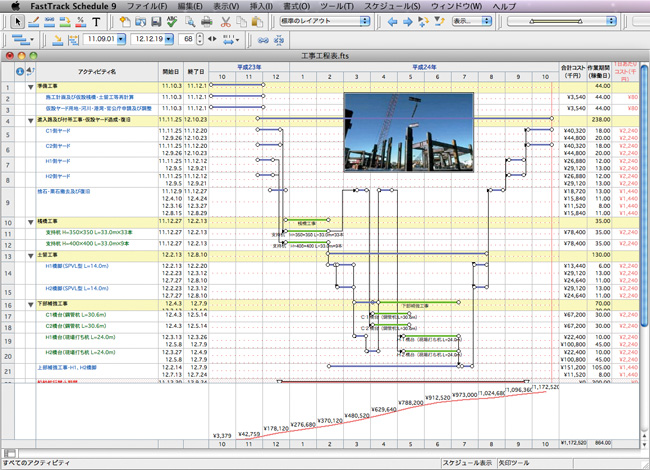650x470 pixels.
Task: Click the left blue arrow icon
Action: pyautogui.click(x=393, y=21)
